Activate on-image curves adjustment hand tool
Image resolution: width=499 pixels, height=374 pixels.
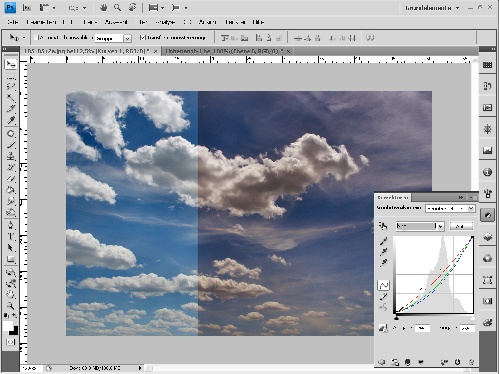tap(383, 226)
